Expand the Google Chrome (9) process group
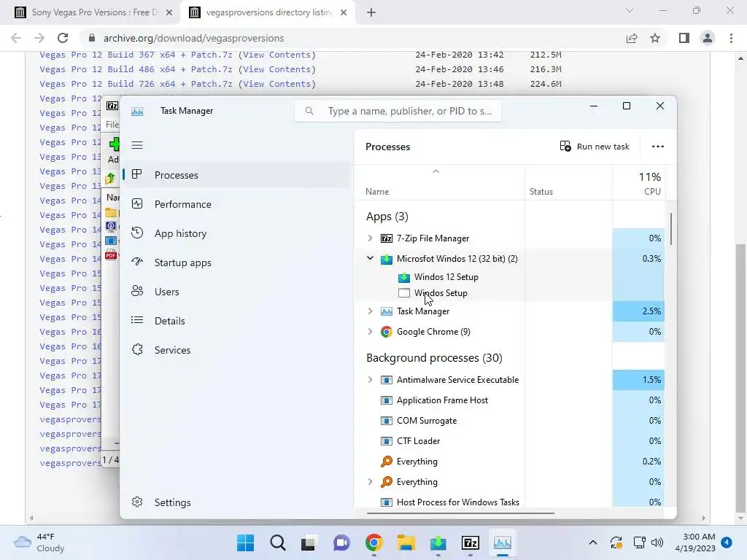This screenshot has width=747, height=560. click(x=370, y=332)
